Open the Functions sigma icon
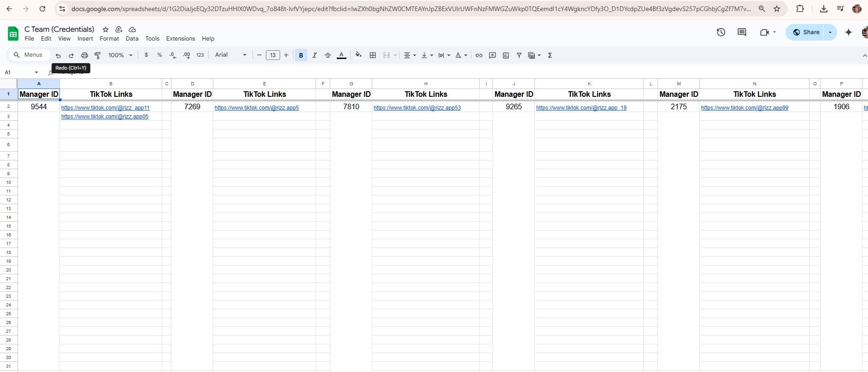This screenshot has width=868, height=372. pyautogui.click(x=550, y=55)
